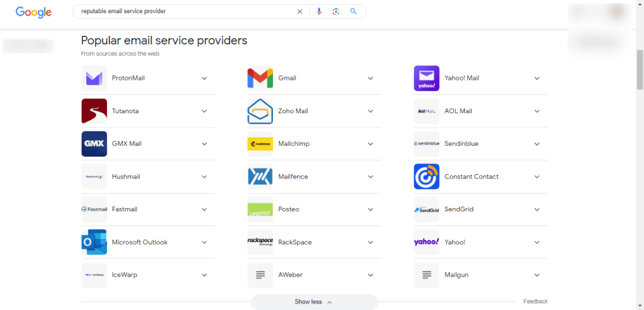Screen dimensions: 644x310
Task: Expand the Sendinblue entry chevron
Action: click(x=537, y=144)
